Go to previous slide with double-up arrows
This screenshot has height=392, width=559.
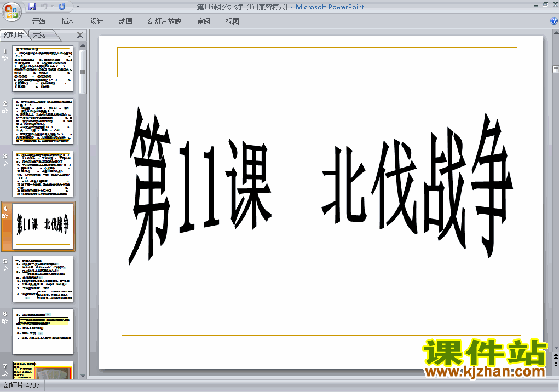(556, 356)
